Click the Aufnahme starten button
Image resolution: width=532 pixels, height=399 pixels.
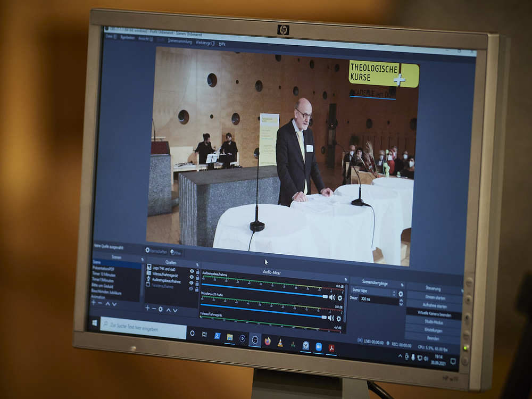[434, 306]
